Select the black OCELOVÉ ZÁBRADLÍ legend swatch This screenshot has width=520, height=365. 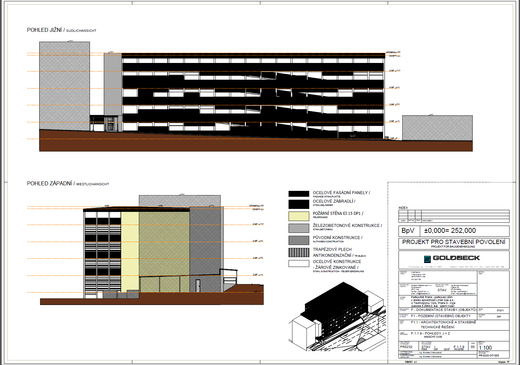(x=299, y=204)
